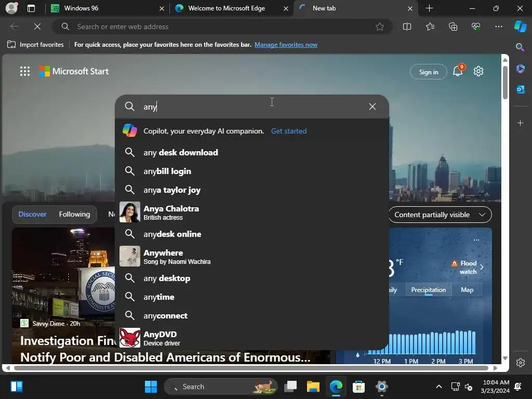Select the New tab browser tab
Screen dimensions: 532x399
click(355, 8)
